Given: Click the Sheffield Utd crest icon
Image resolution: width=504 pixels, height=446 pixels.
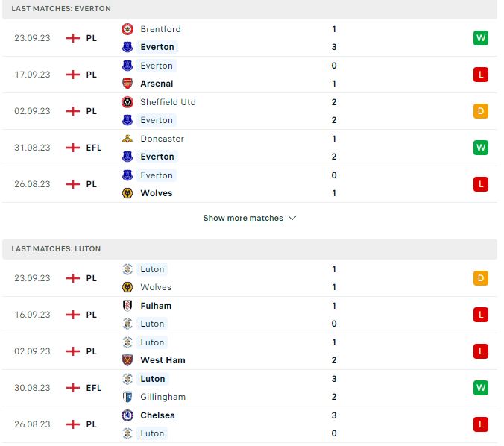Looking at the screenshot, I should 127,102.
